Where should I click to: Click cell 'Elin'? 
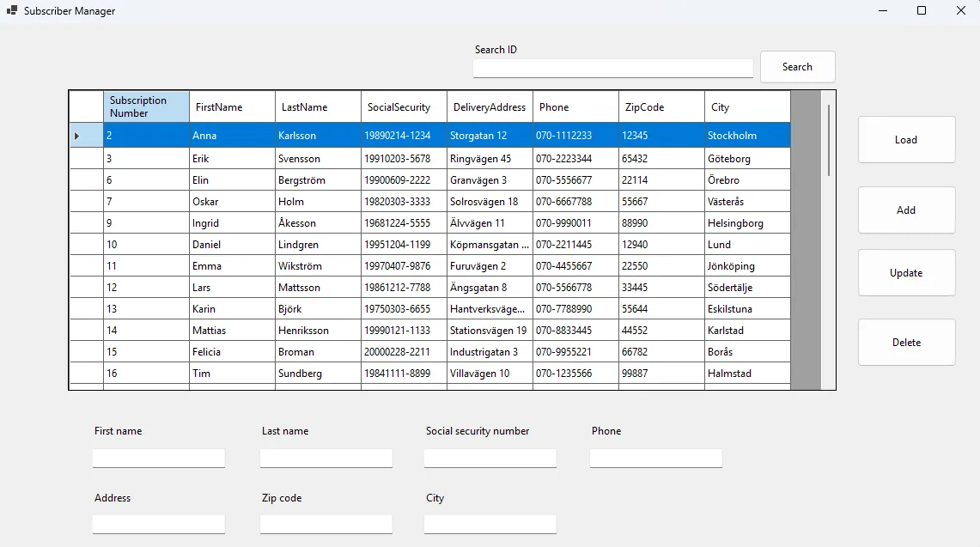pyautogui.click(x=232, y=180)
